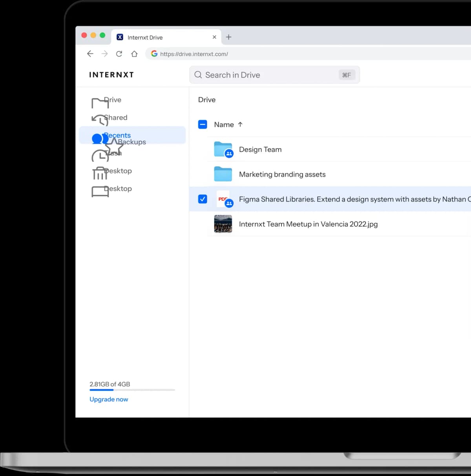Click the trash can icon in sidebar

coord(100,173)
